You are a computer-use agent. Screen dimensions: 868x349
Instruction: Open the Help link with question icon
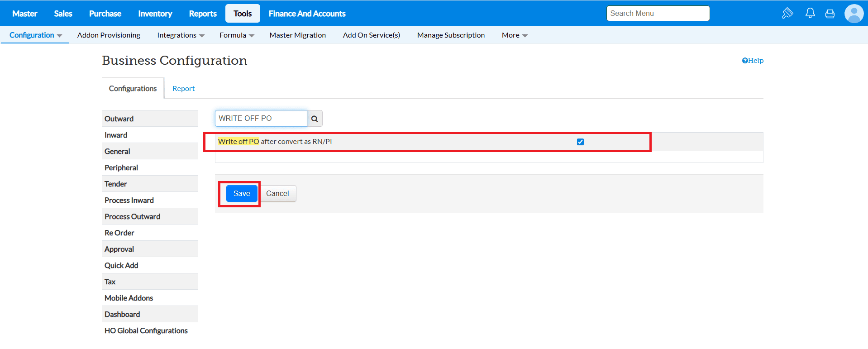click(x=753, y=61)
